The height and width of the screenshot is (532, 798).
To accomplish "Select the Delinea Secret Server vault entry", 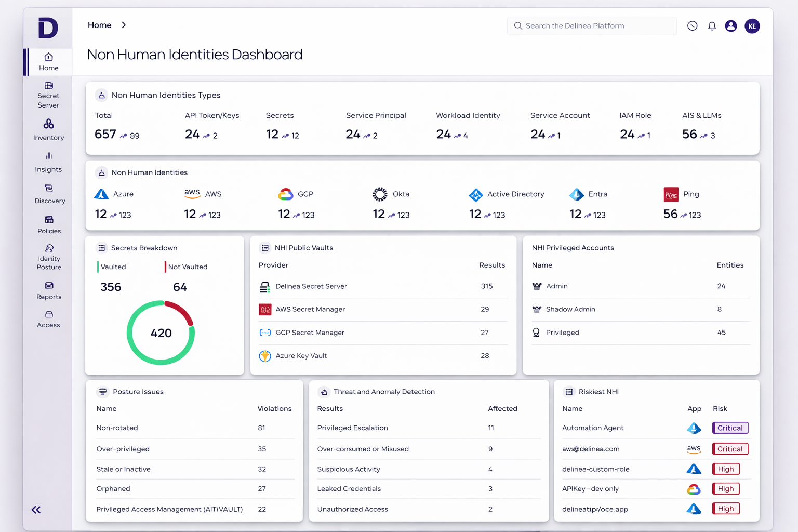I will pos(312,286).
